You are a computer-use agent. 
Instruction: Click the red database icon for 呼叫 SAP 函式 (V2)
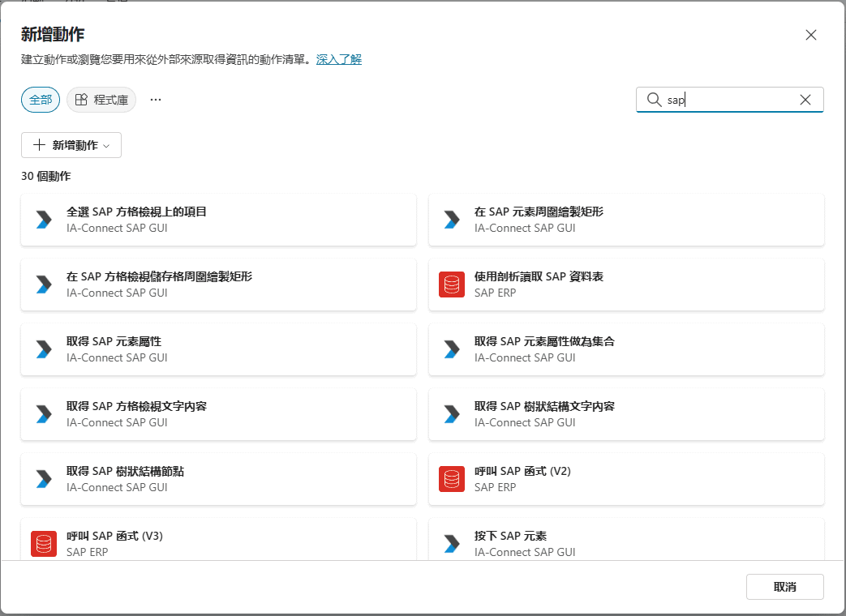tap(452, 479)
